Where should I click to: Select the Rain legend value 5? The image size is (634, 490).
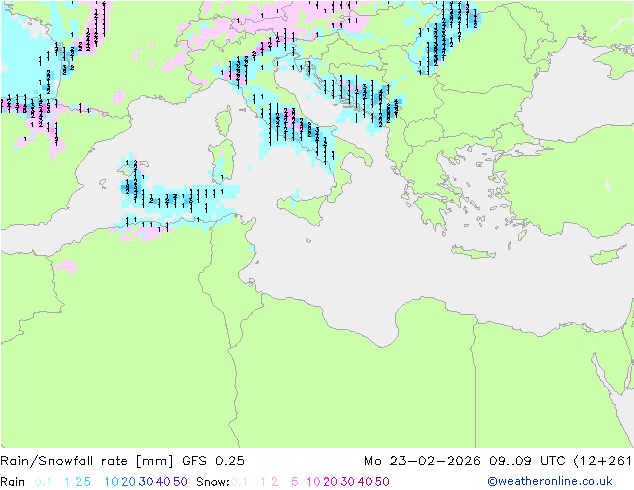tap(87, 482)
